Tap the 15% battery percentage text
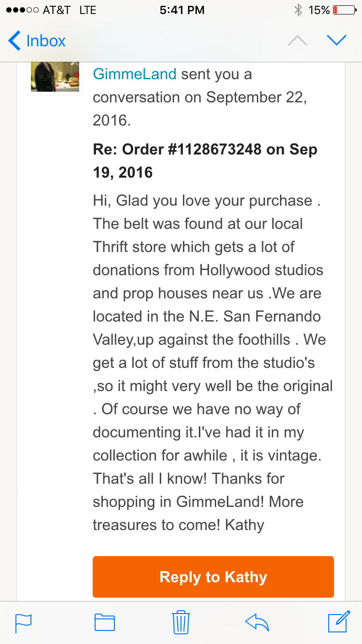This screenshot has width=362, height=644. point(319,10)
